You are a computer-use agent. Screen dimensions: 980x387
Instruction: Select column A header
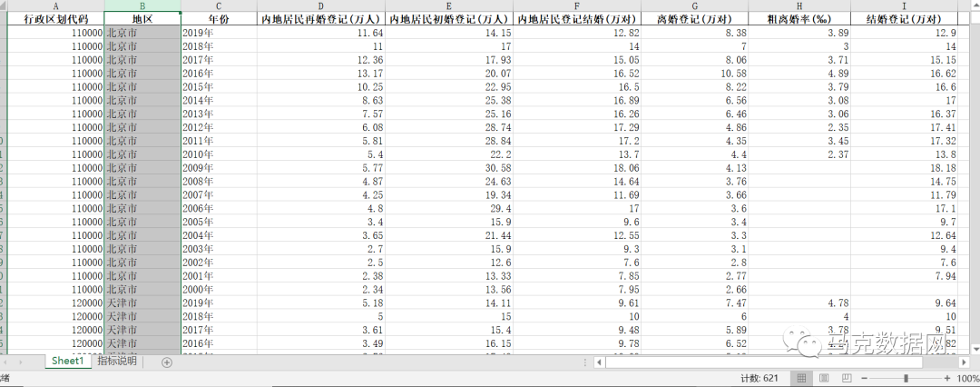[x=55, y=5]
